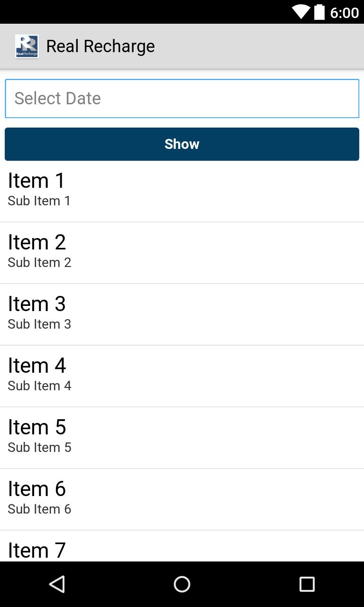Tap the Real Recharge app logo icon
Screen dimensions: 364x607
[27, 46]
